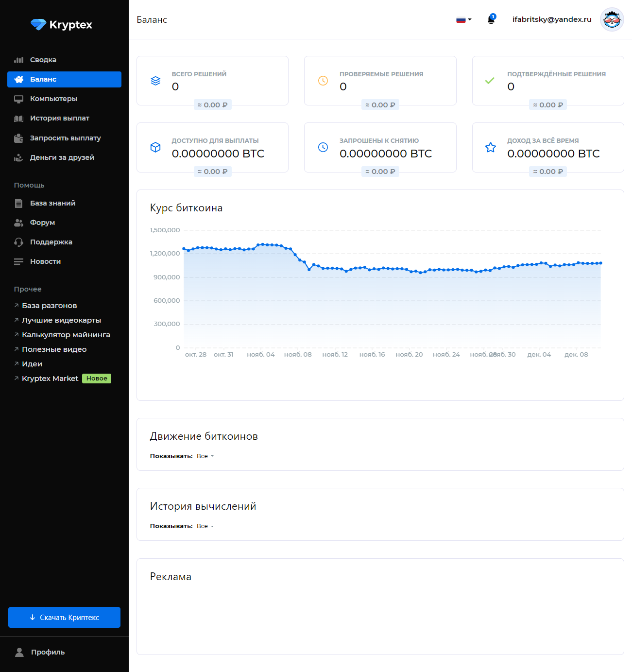The image size is (632, 672).
Task: Click the user avatar picture
Action: [612, 19]
